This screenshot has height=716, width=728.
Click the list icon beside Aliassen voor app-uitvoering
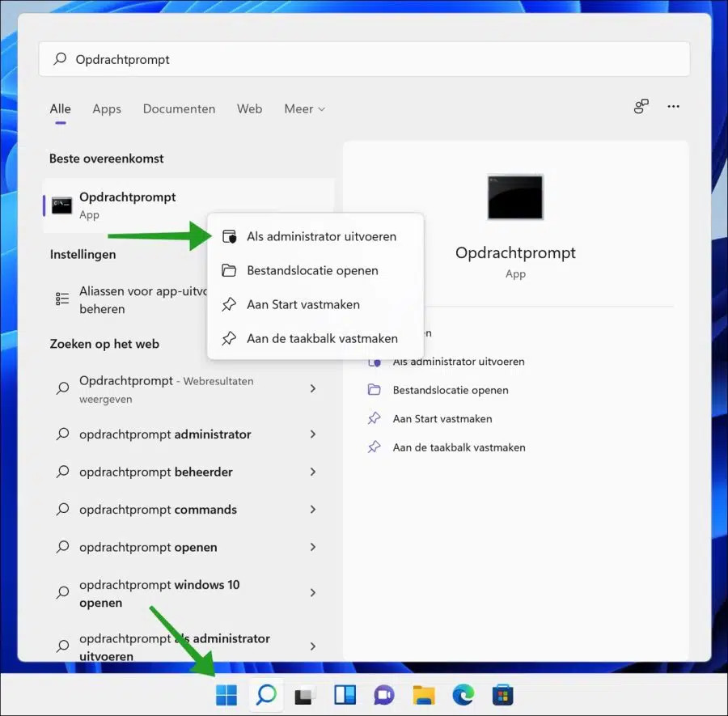(62, 299)
